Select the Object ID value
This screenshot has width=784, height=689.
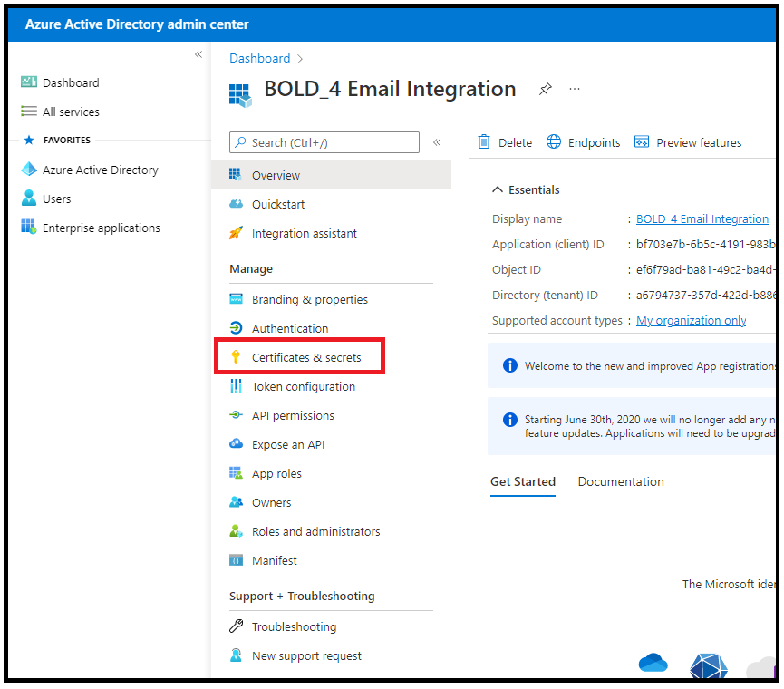click(705, 269)
